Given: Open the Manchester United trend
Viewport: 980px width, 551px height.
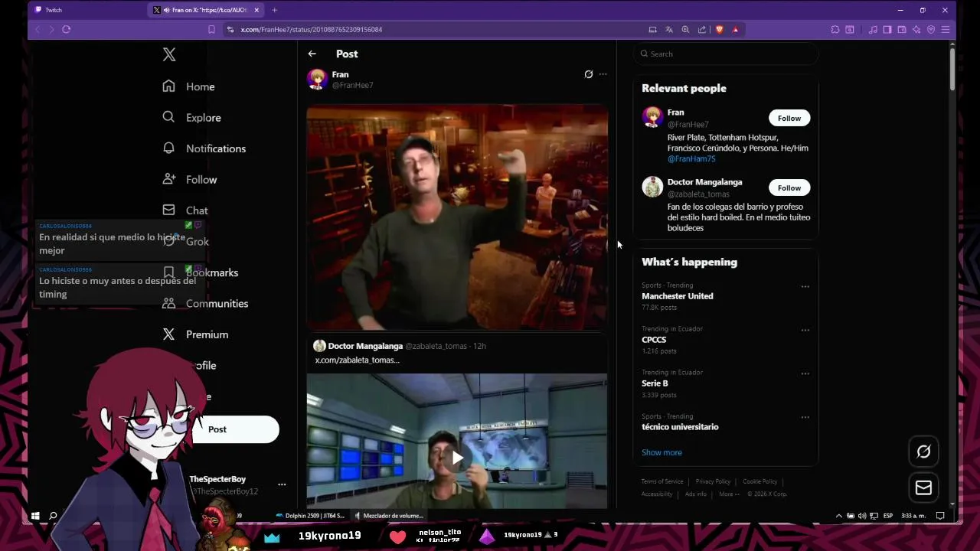Looking at the screenshot, I should pos(677,296).
